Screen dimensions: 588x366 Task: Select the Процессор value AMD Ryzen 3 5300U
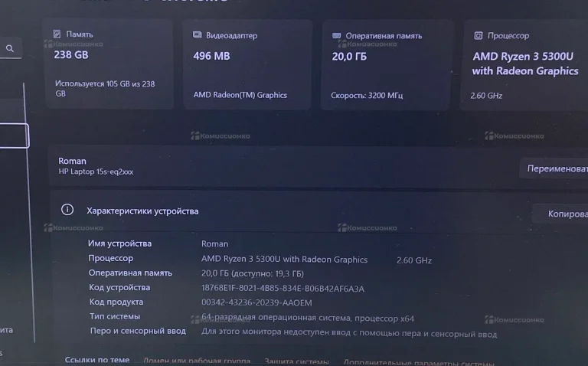tap(284, 259)
